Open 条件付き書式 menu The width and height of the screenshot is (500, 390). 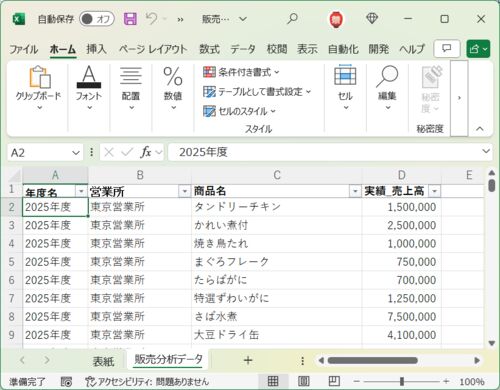coord(242,72)
